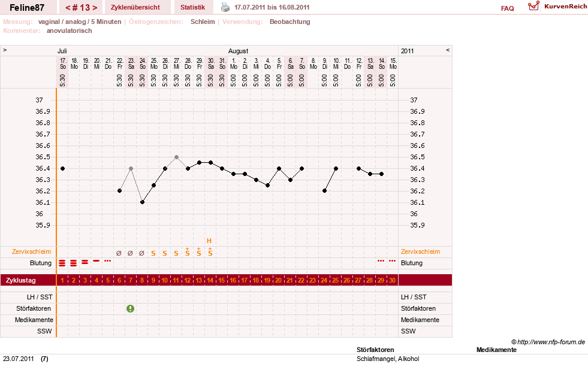The height and width of the screenshot is (373, 588).
Task: Click the 'Juli' month label
Action: coord(62,51)
